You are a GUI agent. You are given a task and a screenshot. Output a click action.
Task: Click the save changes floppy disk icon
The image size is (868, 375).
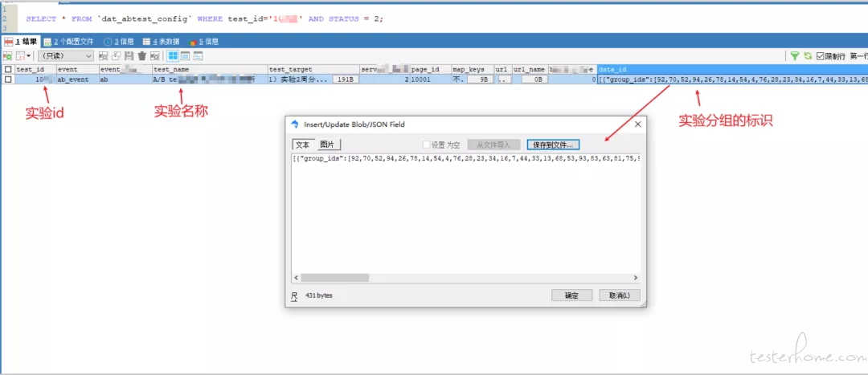click(x=129, y=56)
